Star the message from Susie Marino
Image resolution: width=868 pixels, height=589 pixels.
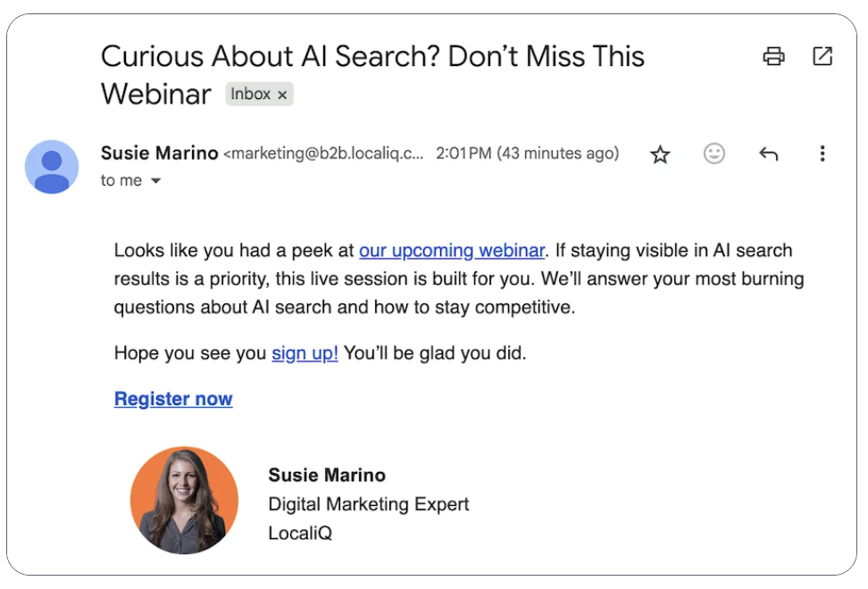pyautogui.click(x=660, y=154)
